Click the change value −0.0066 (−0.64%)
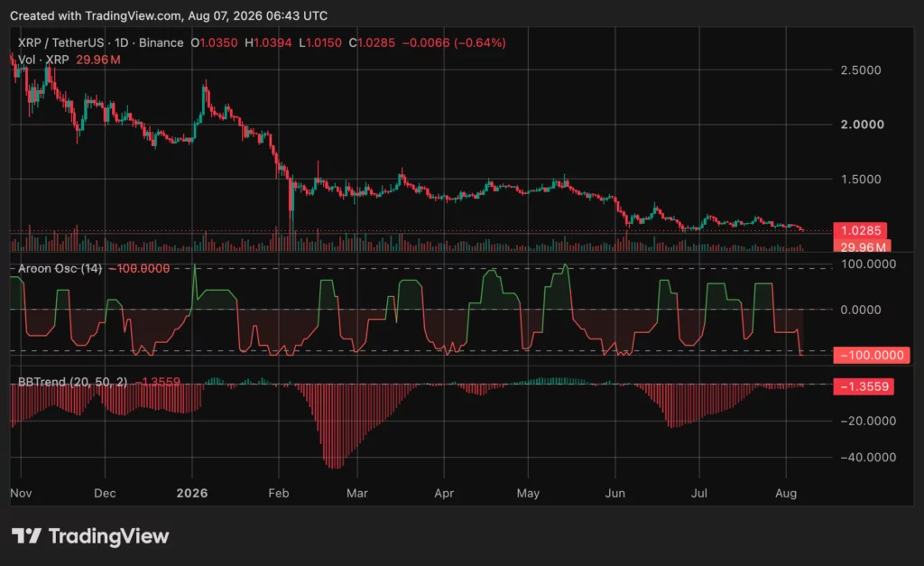Screen dimensions: 924x566 454,43
